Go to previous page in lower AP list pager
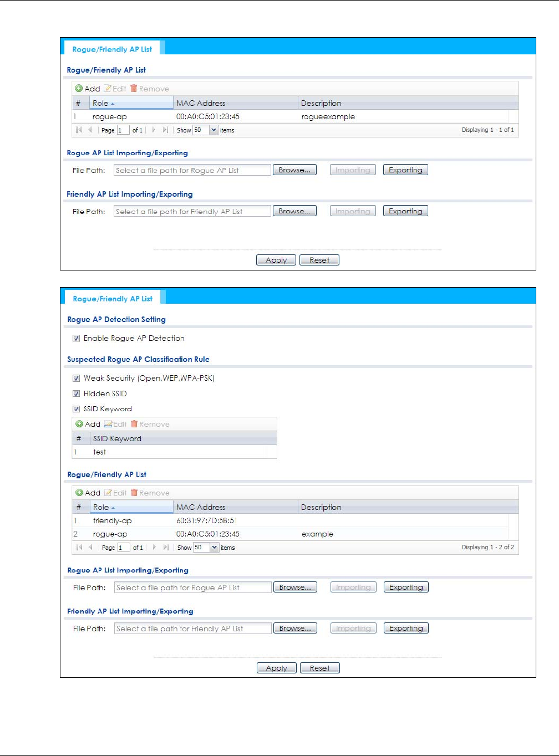Image resolution: width=559 pixels, height=756 pixels. point(90,547)
